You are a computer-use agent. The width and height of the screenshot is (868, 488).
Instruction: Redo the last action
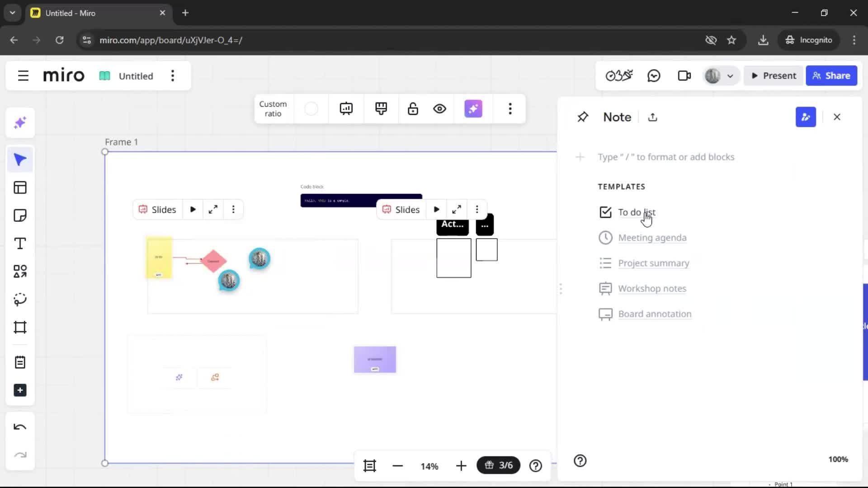[20, 455]
